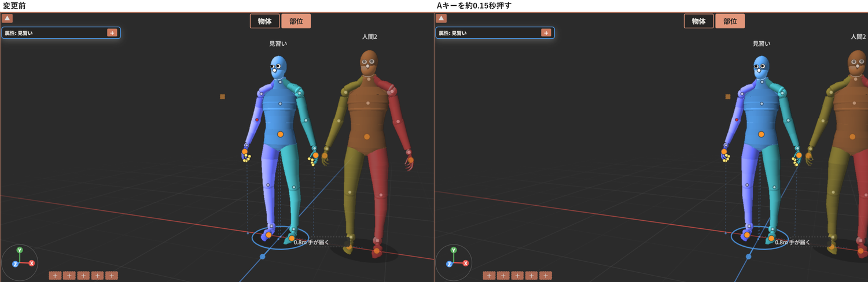Click small brown square marker in 変更前 view
The height and width of the screenshot is (282, 868).
click(x=222, y=97)
